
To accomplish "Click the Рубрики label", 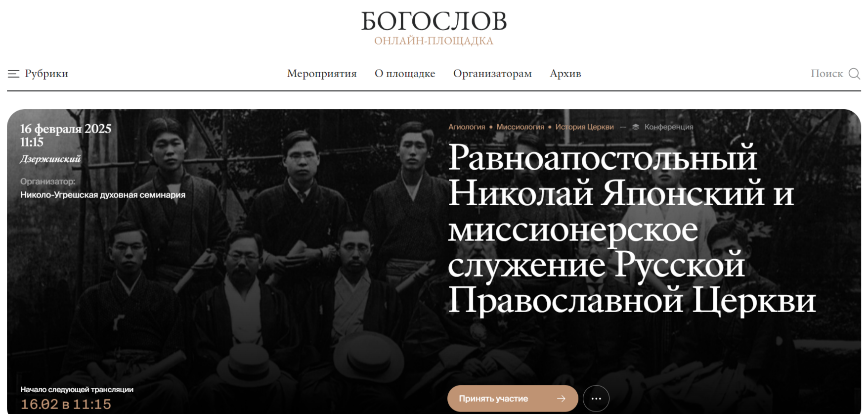I will click(x=46, y=74).
